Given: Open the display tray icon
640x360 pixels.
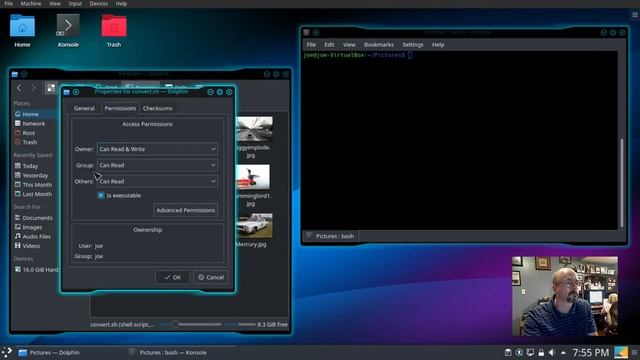Looking at the screenshot, I should tap(530, 353).
